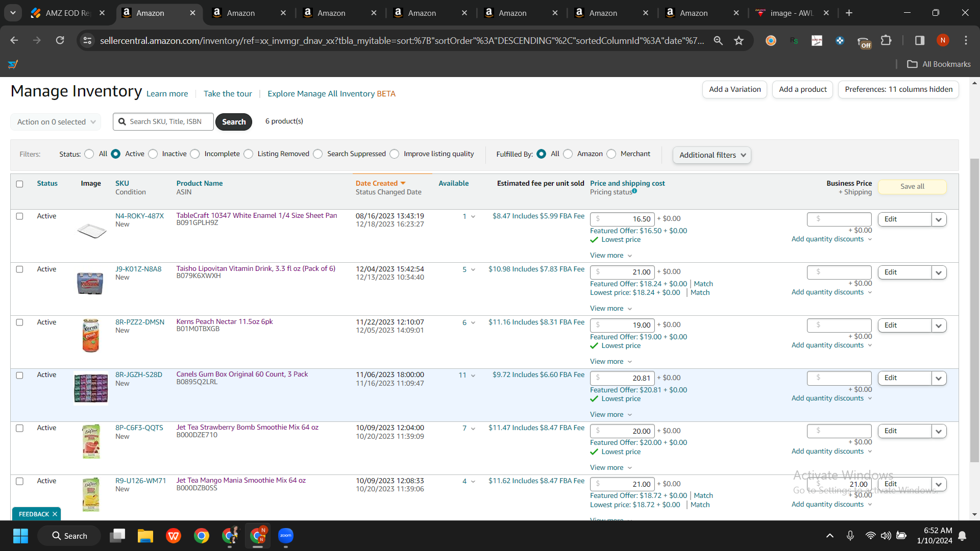Open Chrome profile avatar N
The height and width of the screenshot is (551, 980).
point(943,40)
